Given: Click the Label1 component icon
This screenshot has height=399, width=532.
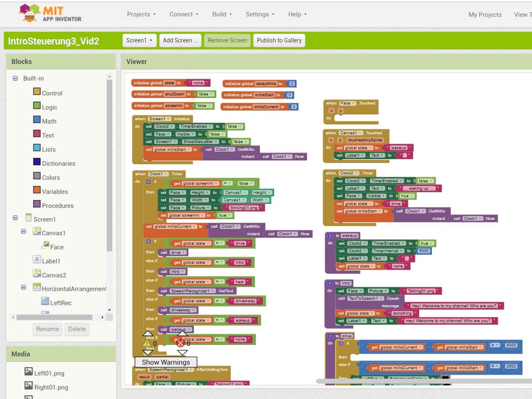Looking at the screenshot, I should tap(37, 260).
